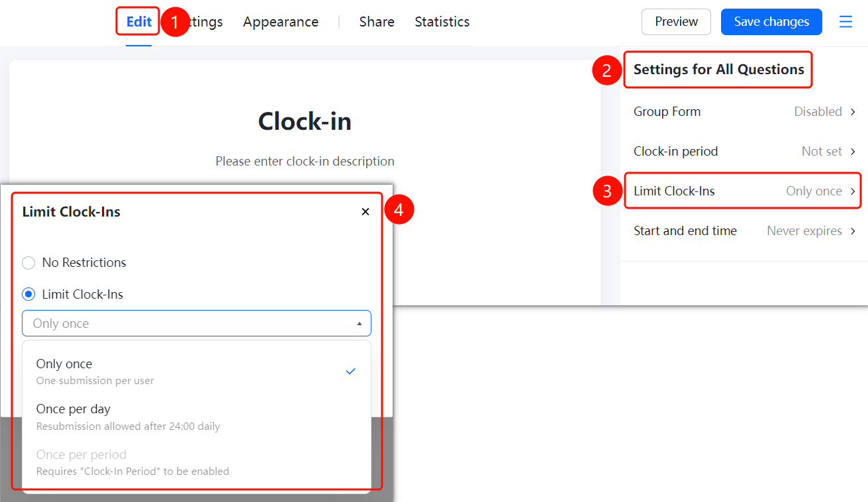868x502 pixels.
Task: Collapse the Only once dropdown field
Action: coord(197,323)
